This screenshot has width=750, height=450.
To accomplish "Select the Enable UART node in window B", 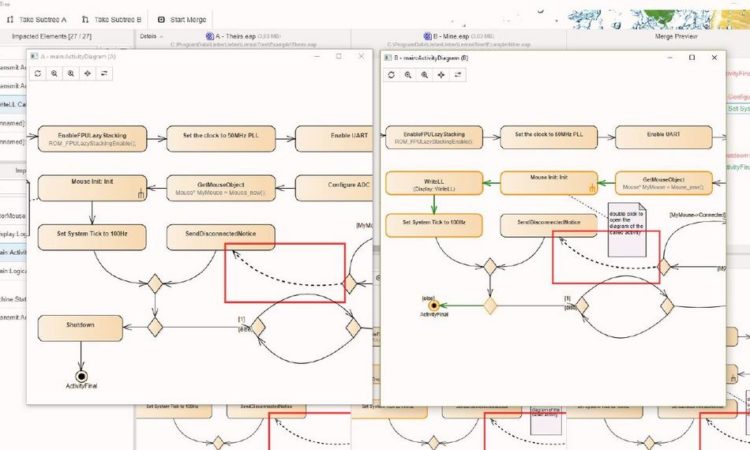I will [664, 137].
